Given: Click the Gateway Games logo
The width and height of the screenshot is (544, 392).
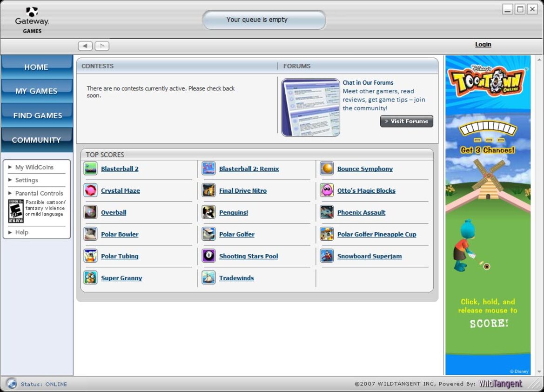Looking at the screenshot, I should (x=32, y=20).
